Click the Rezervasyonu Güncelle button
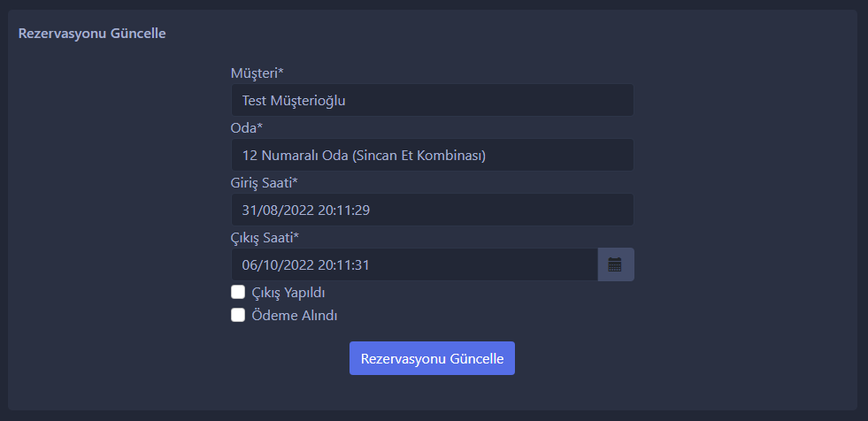 [x=432, y=358]
